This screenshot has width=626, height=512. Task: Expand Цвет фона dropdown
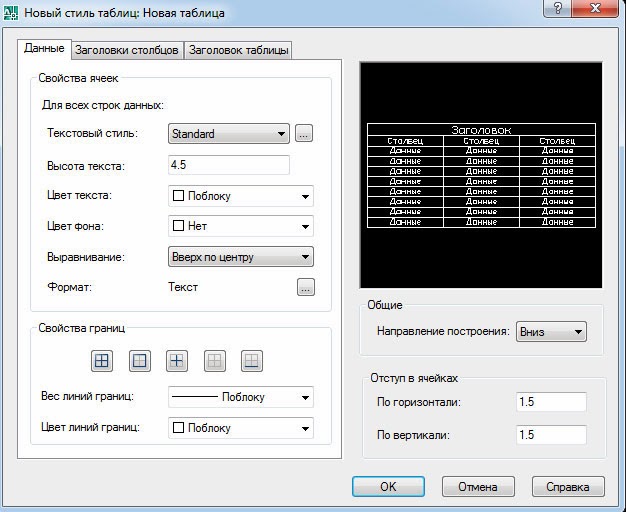(x=241, y=226)
